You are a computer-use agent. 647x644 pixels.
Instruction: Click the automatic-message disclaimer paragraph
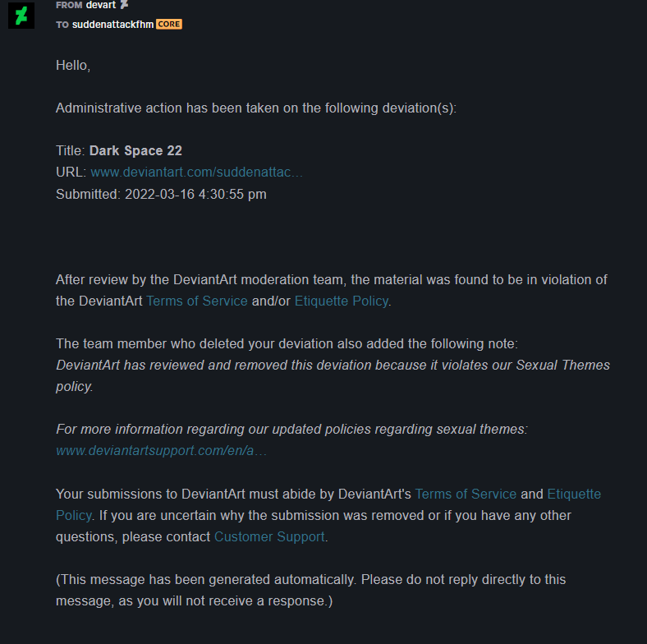pyautogui.click(x=310, y=590)
